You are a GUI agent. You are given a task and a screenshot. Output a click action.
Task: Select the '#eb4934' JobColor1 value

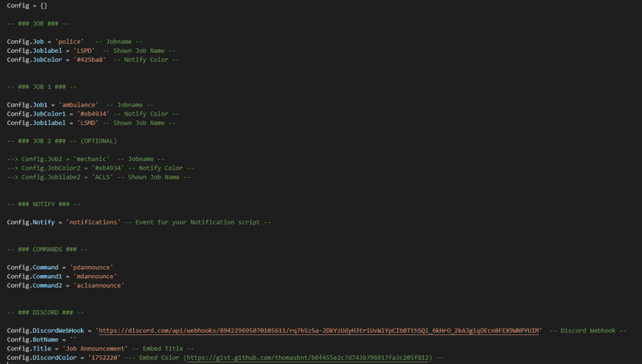point(93,114)
